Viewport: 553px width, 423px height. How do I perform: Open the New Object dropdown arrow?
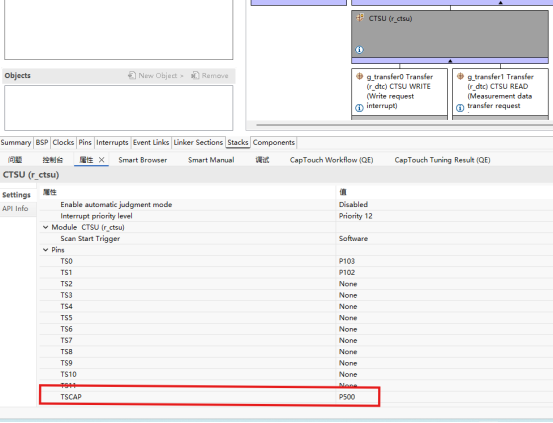[182, 76]
